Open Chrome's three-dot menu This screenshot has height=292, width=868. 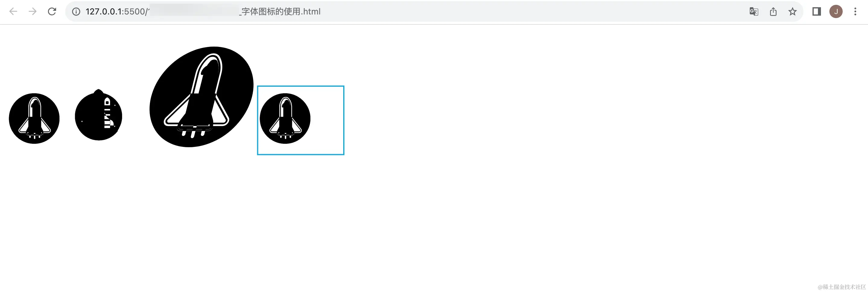click(x=855, y=12)
